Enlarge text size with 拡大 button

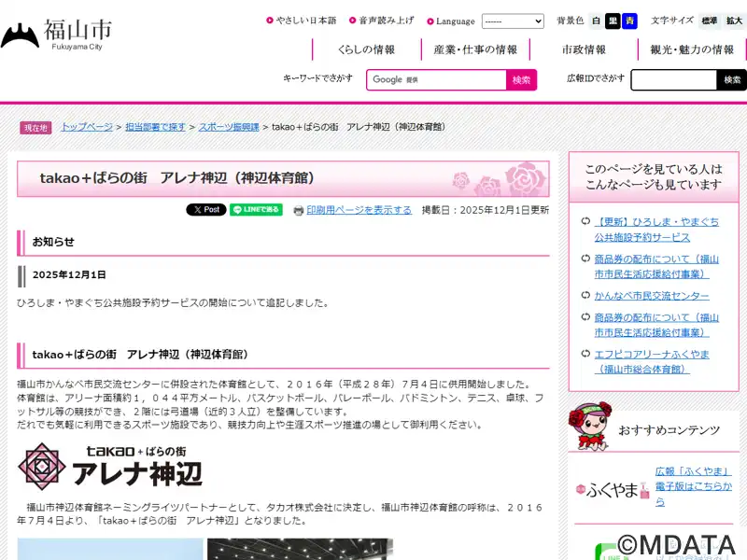pos(735,21)
